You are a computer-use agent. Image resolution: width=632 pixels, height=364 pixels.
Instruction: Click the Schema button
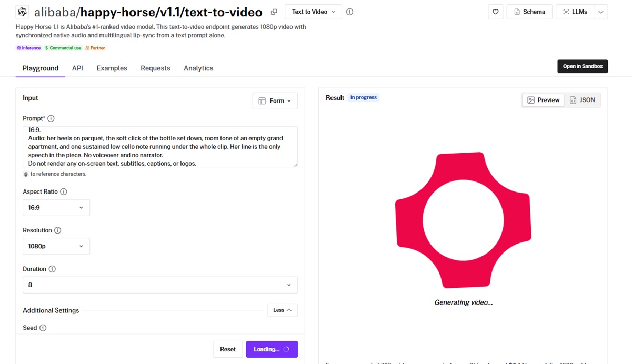click(x=529, y=12)
